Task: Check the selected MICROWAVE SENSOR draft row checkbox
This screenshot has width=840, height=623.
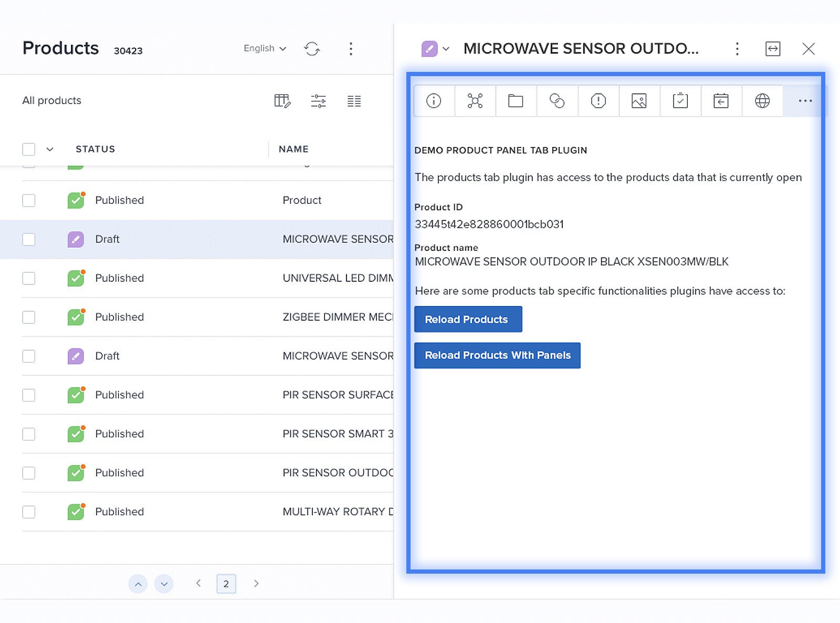Action: [x=29, y=239]
